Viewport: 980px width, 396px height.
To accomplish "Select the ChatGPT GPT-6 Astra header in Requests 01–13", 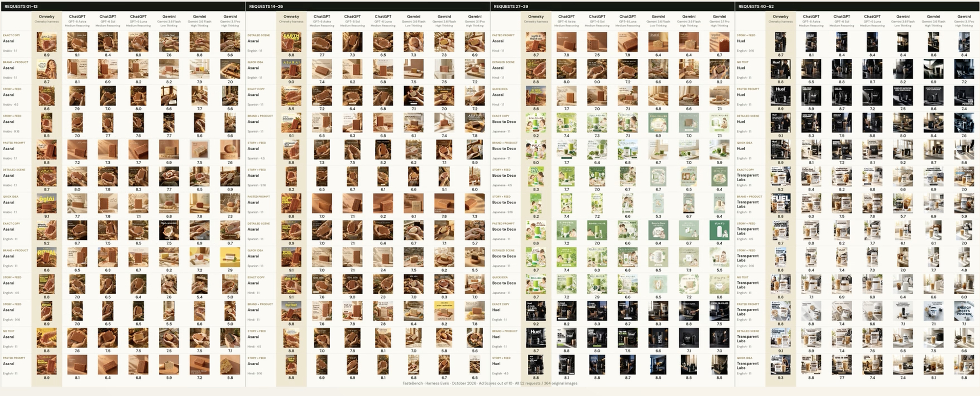I will (77, 20).
